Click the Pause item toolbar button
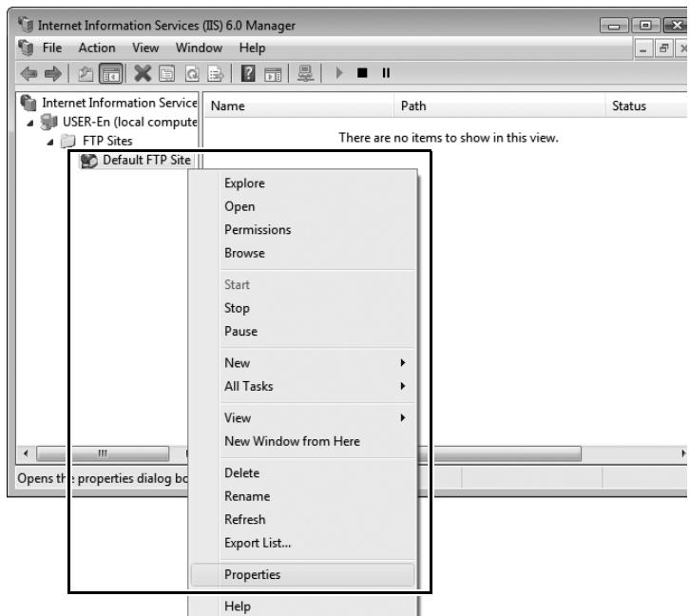 (x=386, y=72)
